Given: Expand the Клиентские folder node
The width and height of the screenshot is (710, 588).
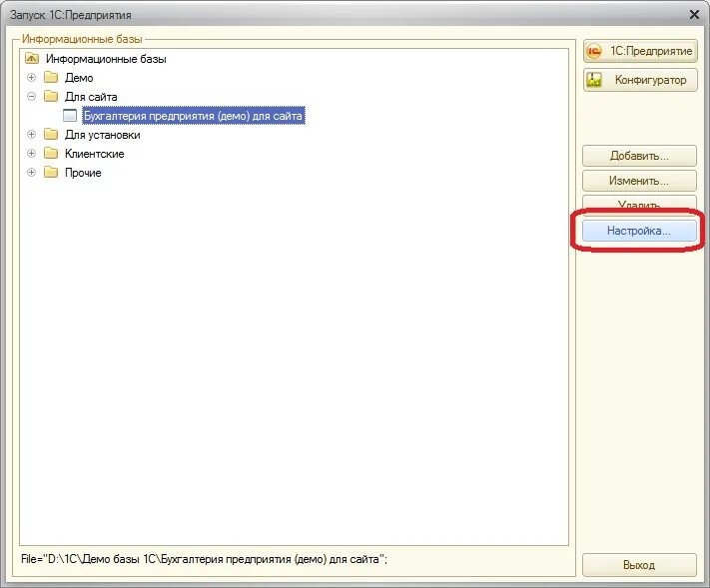Looking at the screenshot, I should 31,154.
